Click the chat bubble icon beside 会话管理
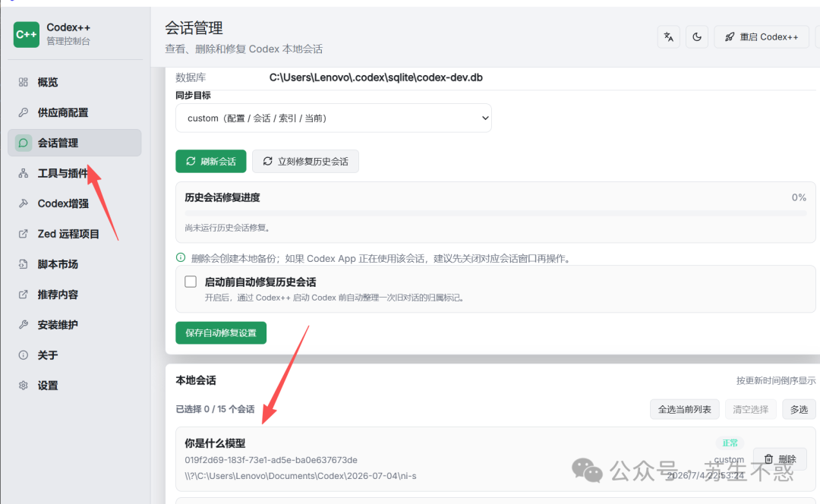 [x=23, y=143]
